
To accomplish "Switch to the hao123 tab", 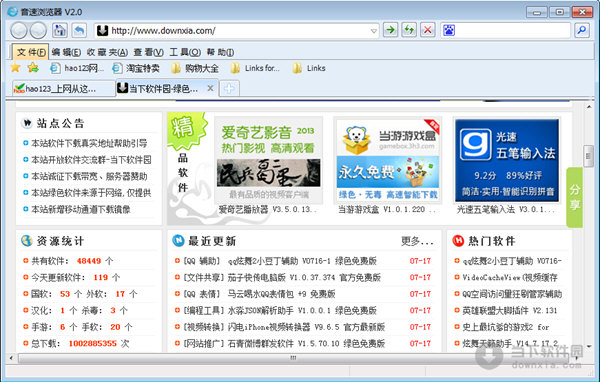I will (64, 89).
